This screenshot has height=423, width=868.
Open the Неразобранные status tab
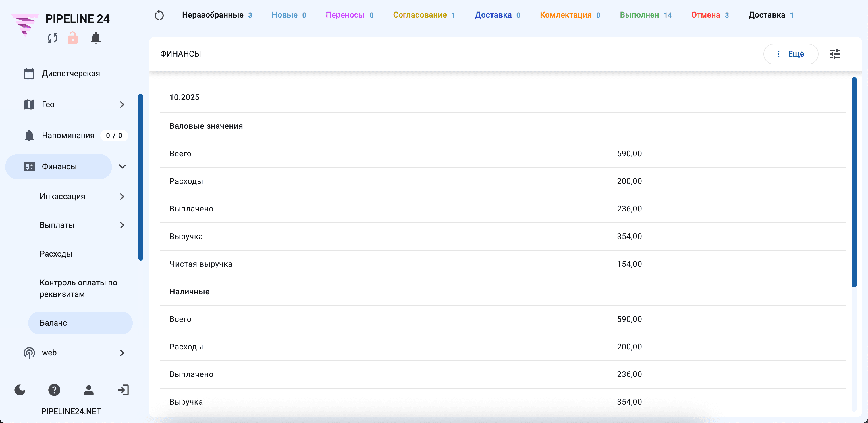point(217,15)
